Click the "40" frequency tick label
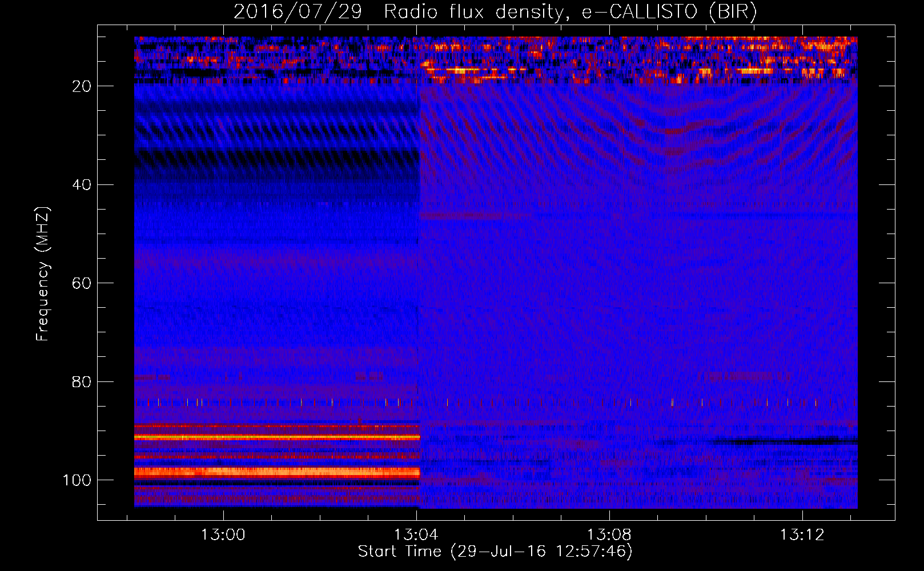Viewport: 924px width, 571px height. [82, 185]
